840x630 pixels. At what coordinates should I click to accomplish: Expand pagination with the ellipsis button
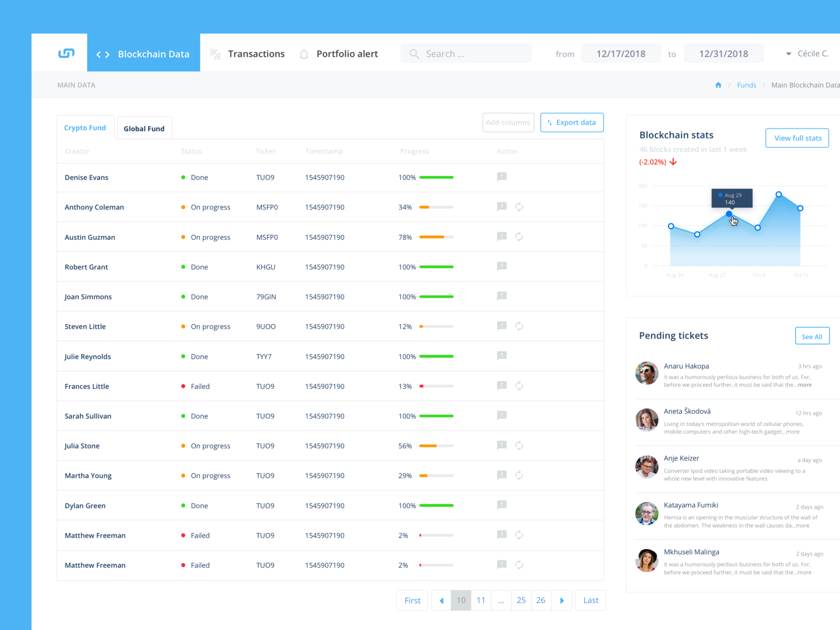[501, 600]
